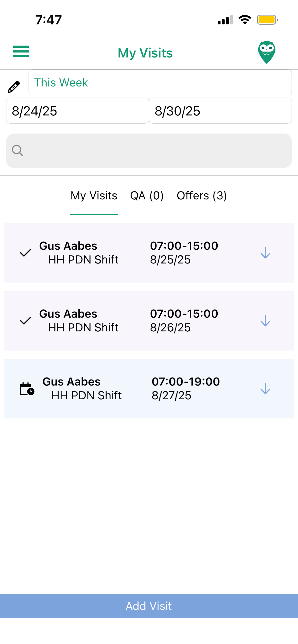Image resolution: width=298 pixels, height=644 pixels.
Task: Open the Gus Aabes 07:00-19:00 visit
Action: pos(149,389)
